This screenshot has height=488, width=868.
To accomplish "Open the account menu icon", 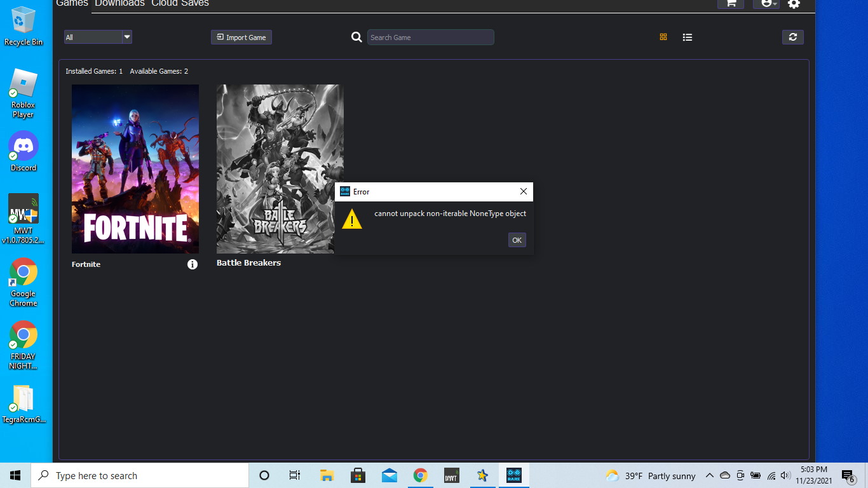I will pos(766,3).
